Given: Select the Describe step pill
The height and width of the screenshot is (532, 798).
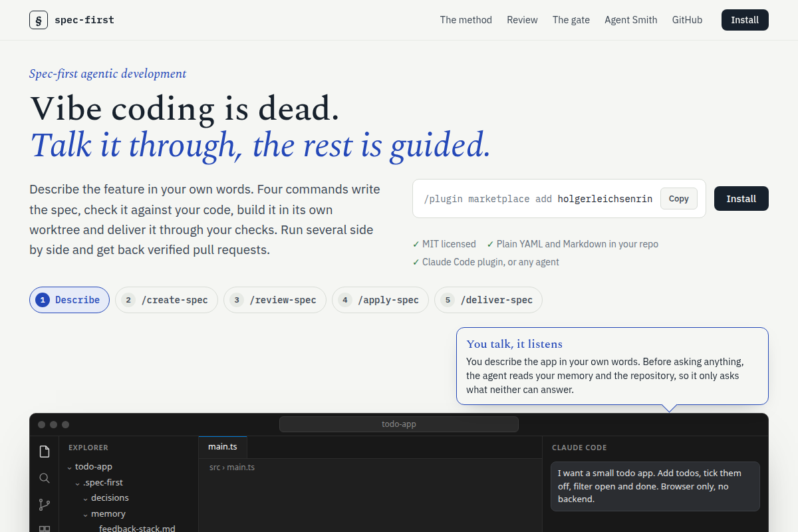Looking at the screenshot, I should 69,300.
